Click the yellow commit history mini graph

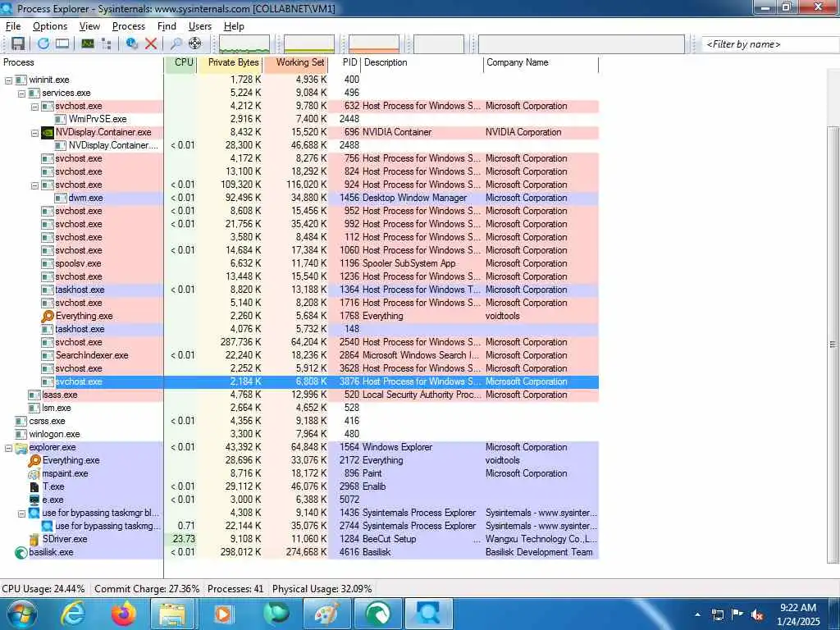[x=309, y=44]
